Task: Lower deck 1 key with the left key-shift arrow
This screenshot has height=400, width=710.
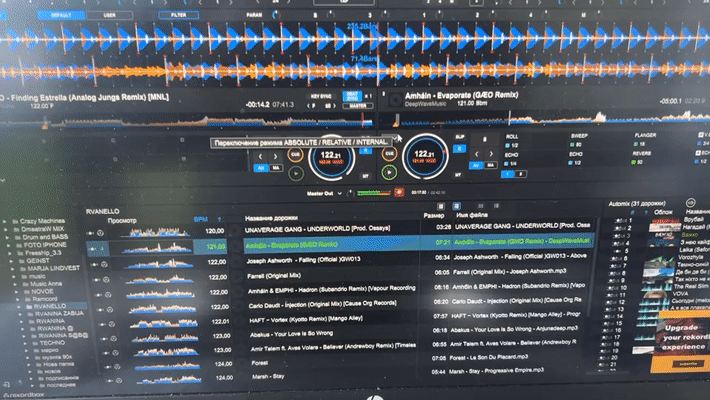Action: pos(309,106)
